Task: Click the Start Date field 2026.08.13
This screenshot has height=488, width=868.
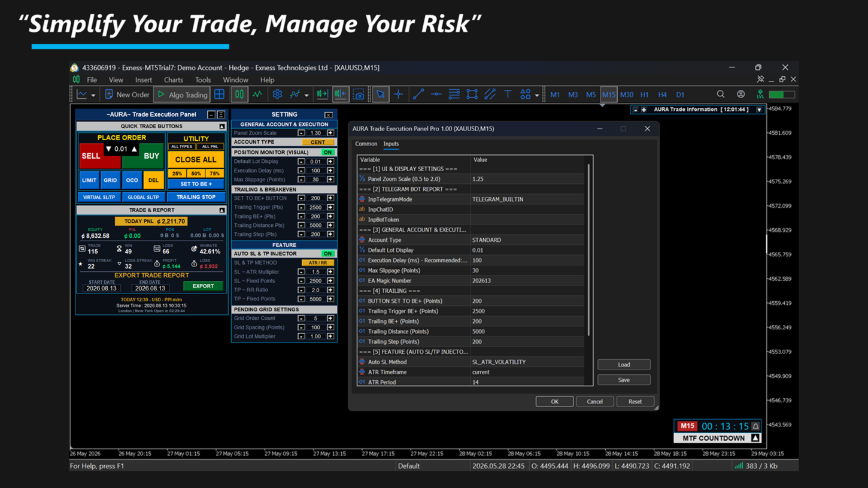Action: click(101, 288)
